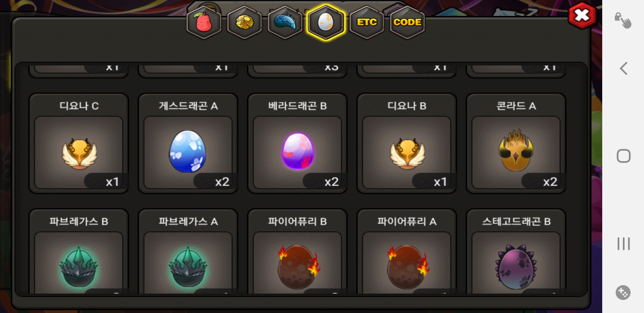
Task: Select the green 파브레가스 B egg
Action: [79, 252]
